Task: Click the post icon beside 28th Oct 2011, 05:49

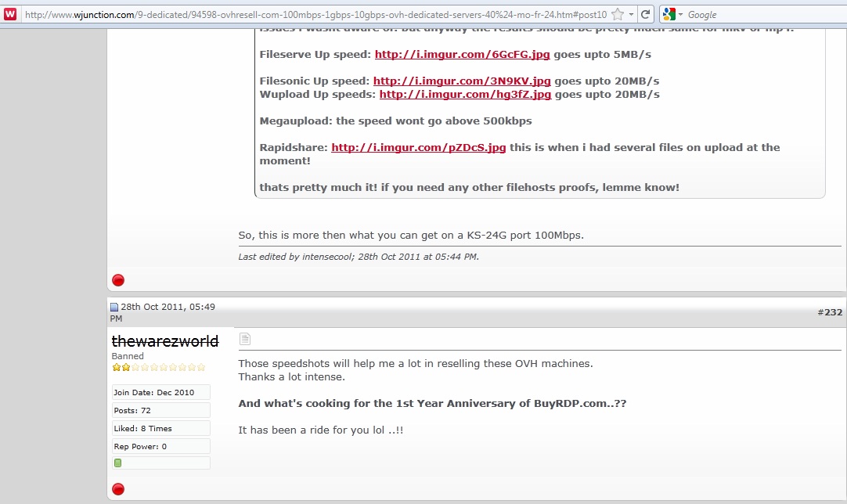Action: pos(114,308)
